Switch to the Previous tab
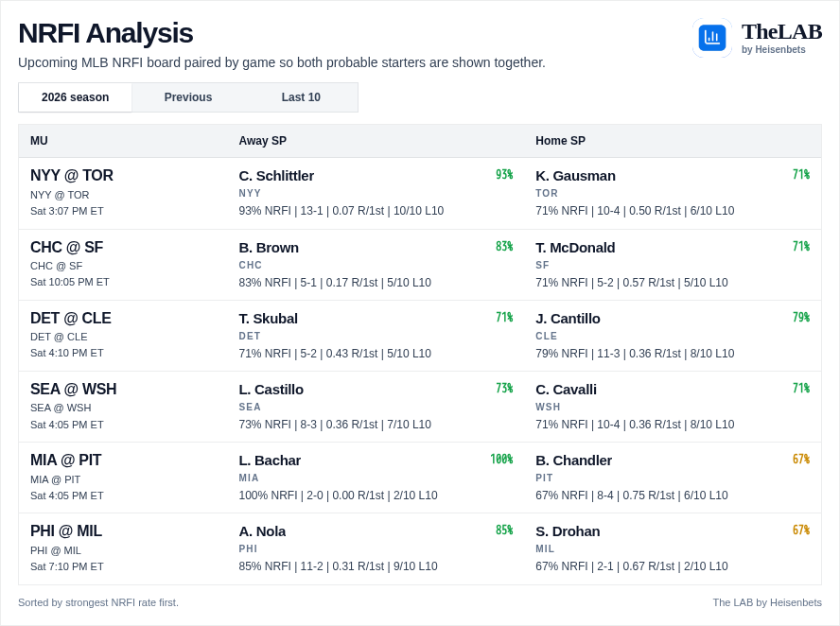Image resolution: width=840 pixels, height=626 pixels. [x=188, y=97]
